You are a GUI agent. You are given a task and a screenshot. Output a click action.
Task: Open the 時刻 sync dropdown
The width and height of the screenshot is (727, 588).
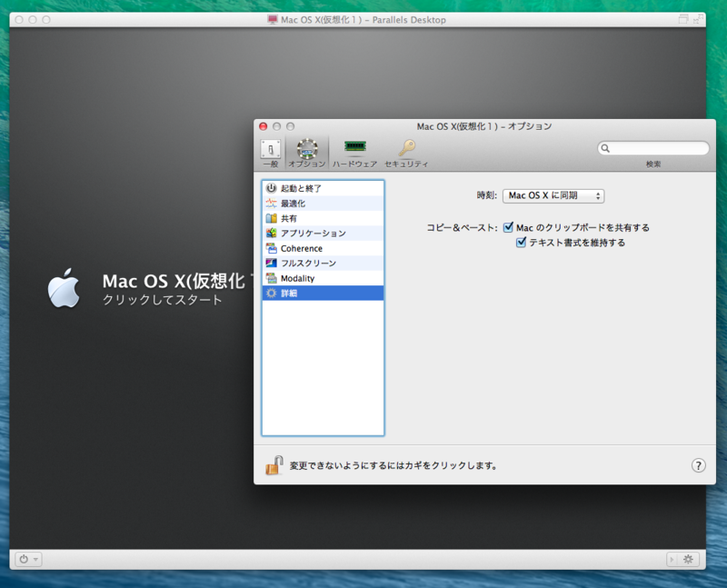(553, 195)
